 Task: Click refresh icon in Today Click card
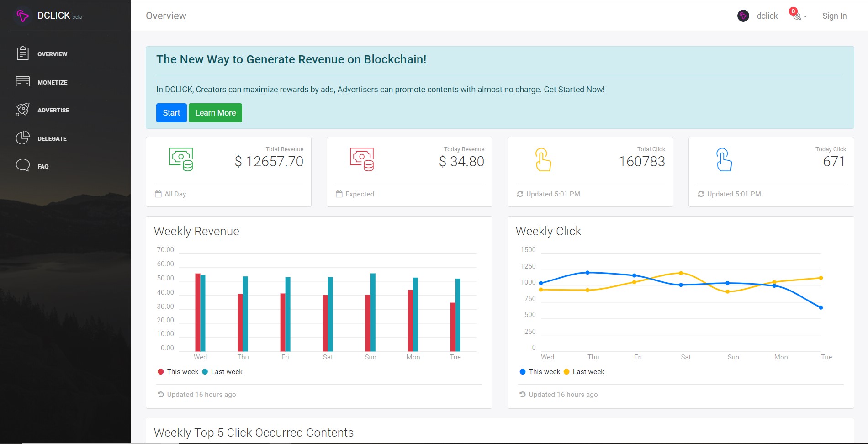pos(701,194)
